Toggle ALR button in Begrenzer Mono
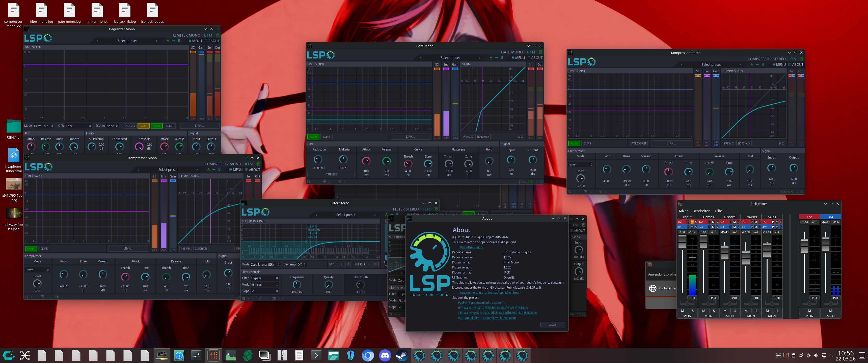Viewport: 868px width, 363px height. 144,126
